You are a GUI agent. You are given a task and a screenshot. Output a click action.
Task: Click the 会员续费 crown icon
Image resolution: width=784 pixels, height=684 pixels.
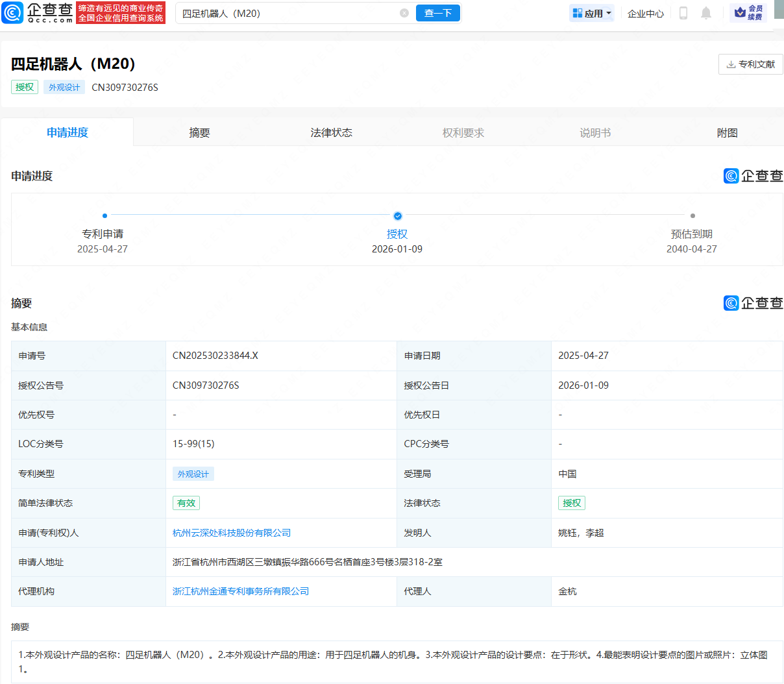click(739, 12)
